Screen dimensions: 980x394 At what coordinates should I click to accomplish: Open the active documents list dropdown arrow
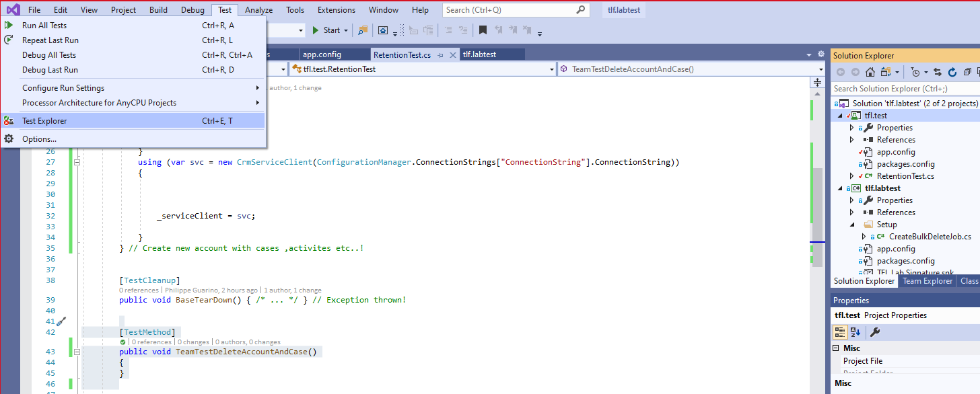point(809,54)
